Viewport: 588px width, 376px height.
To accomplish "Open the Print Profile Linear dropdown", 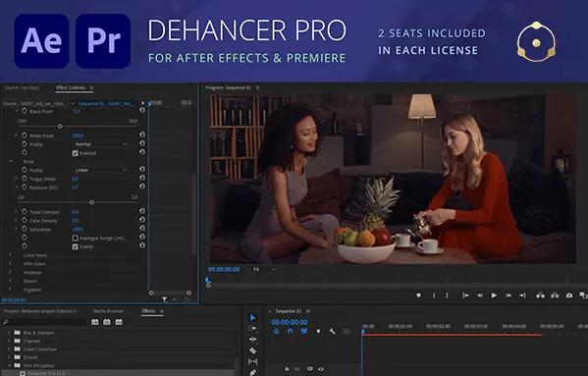I will tap(100, 170).
